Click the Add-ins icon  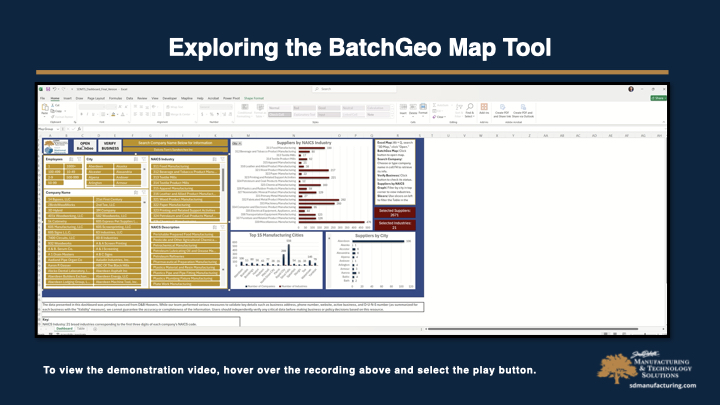coord(484,109)
